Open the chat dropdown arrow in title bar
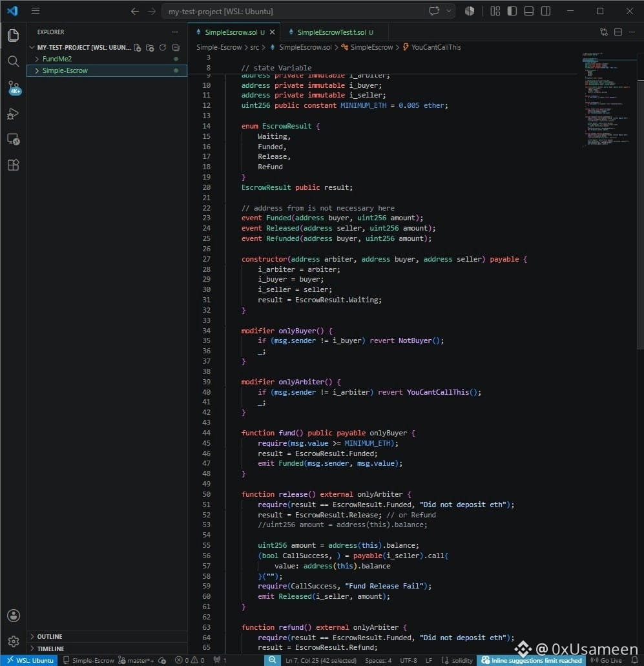The width and height of the screenshot is (644, 666). tap(448, 11)
